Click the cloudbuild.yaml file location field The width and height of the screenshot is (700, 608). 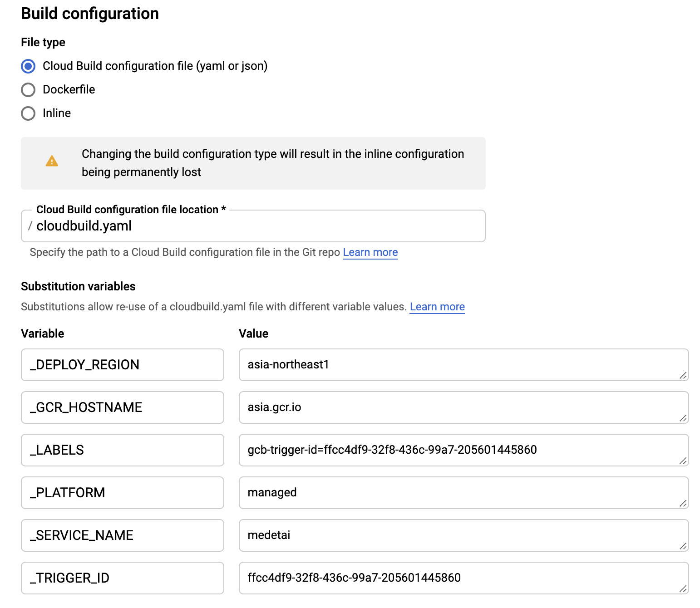click(253, 226)
